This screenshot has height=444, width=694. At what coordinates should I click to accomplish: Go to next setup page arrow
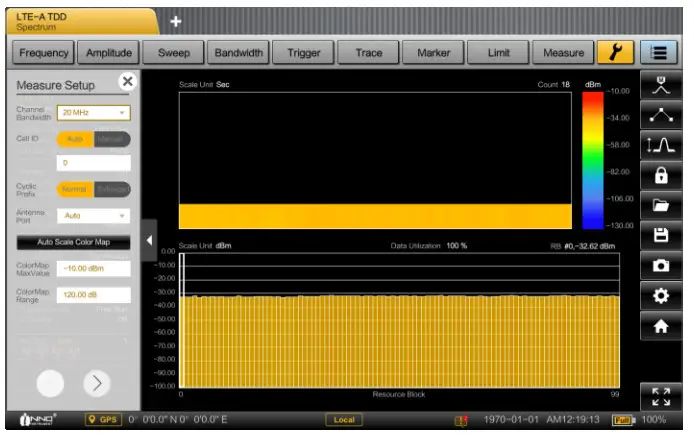pyautogui.click(x=97, y=383)
